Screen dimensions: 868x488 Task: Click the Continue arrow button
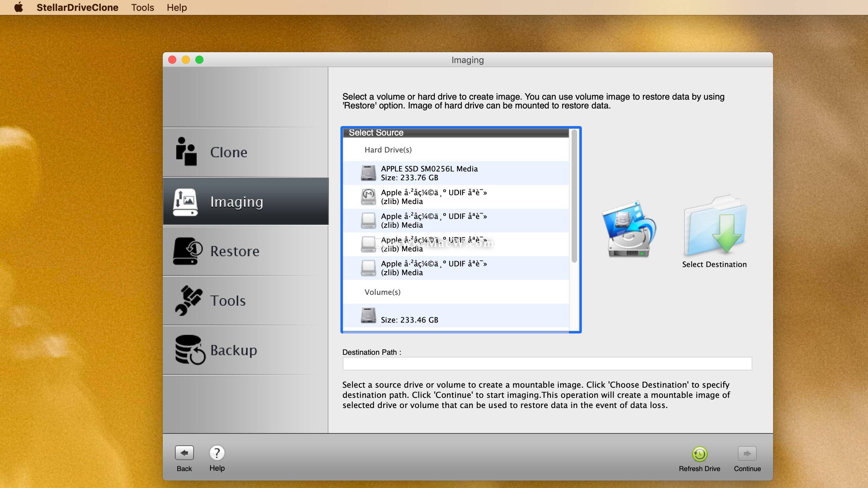(747, 453)
